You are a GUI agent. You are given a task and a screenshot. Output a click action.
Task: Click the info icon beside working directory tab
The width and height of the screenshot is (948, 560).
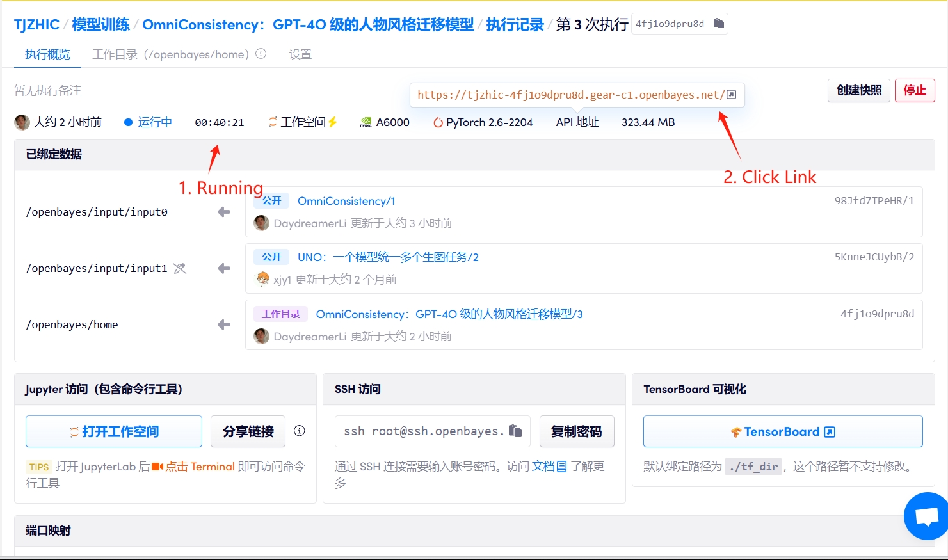[261, 54]
